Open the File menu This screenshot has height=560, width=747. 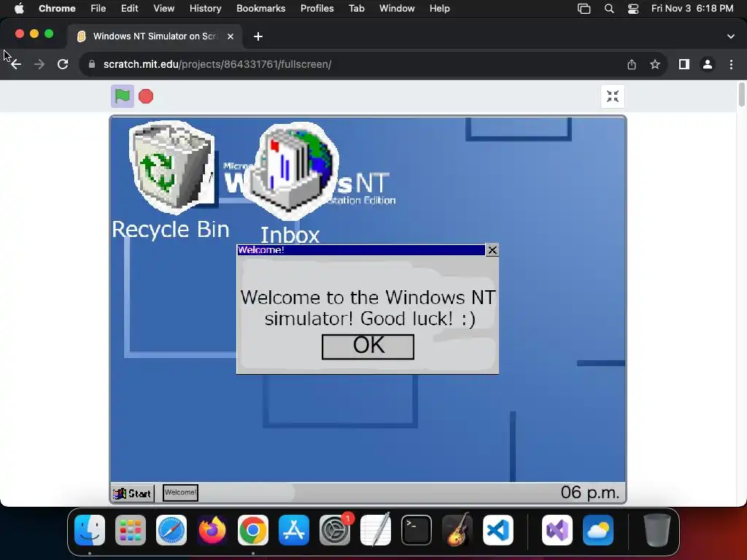98,9
